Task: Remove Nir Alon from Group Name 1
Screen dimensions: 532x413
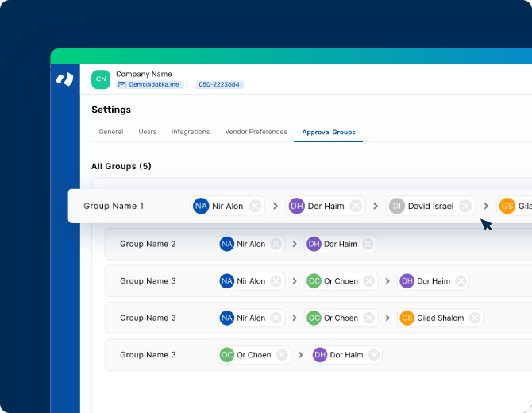Action: click(x=255, y=206)
